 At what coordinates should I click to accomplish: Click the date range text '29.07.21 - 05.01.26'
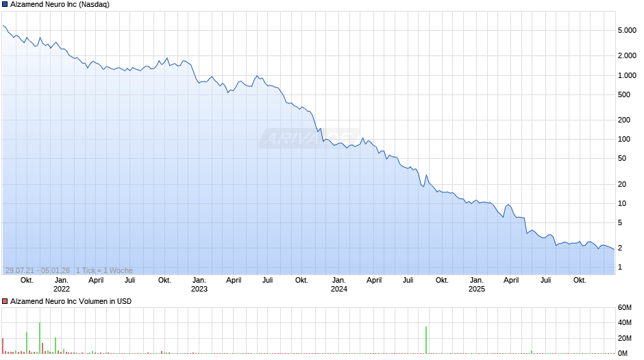pyautogui.click(x=38, y=270)
